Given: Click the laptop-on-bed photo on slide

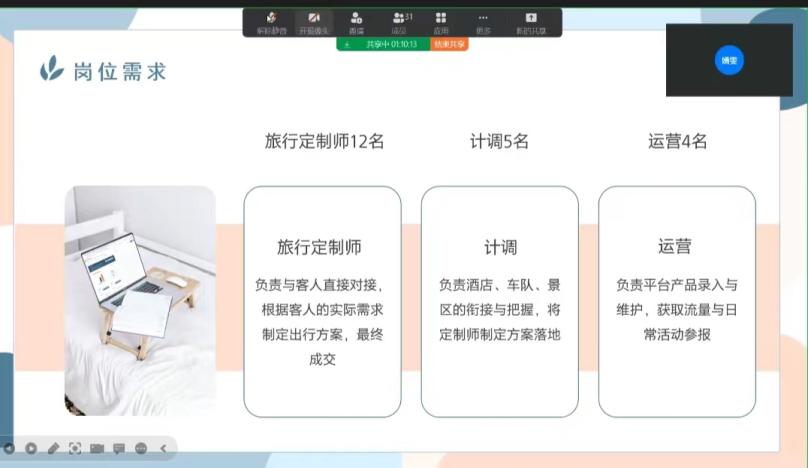Looking at the screenshot, I should pyautogui.click(x=140, y=300).
